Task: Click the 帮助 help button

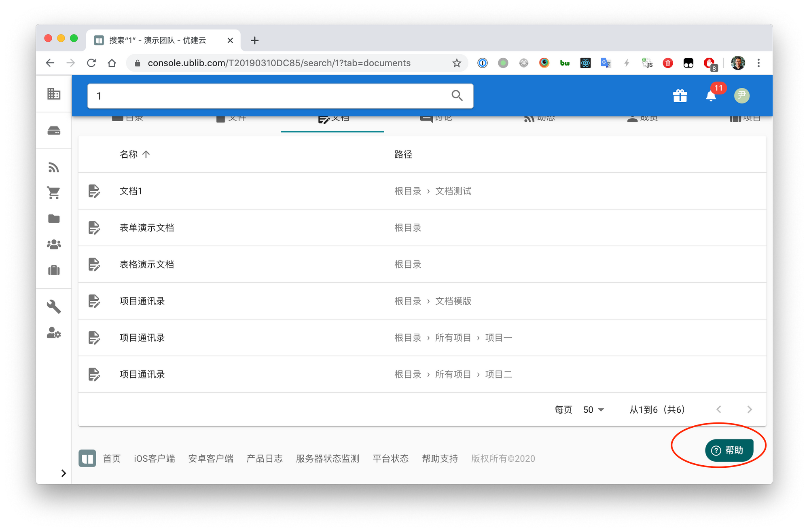Action: click(x=729, y=450)
